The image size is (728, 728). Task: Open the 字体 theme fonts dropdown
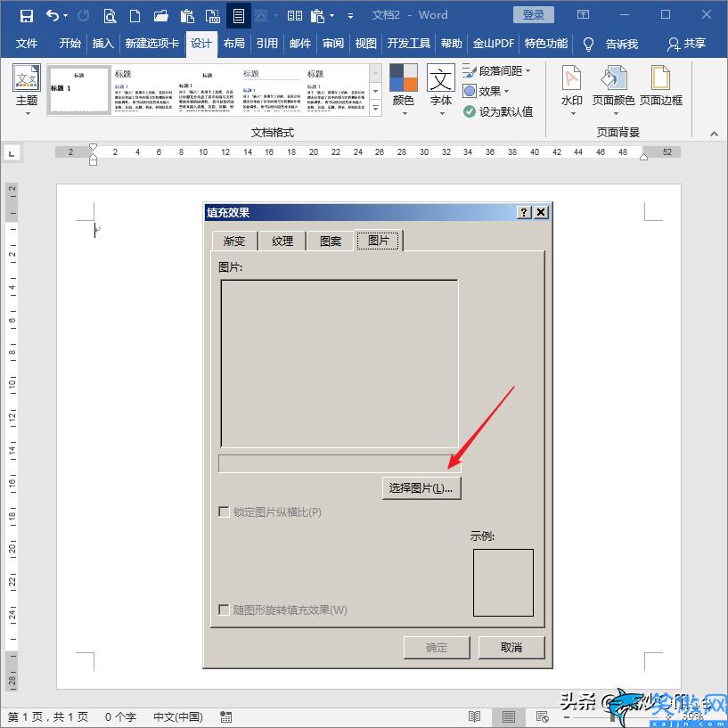coord(440,90)
